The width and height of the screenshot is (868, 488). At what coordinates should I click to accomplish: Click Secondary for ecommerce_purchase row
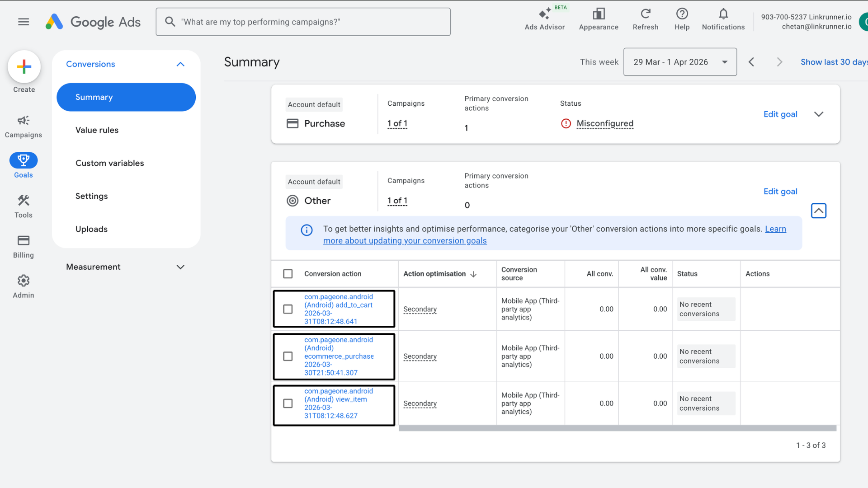[x=420, y=356]
